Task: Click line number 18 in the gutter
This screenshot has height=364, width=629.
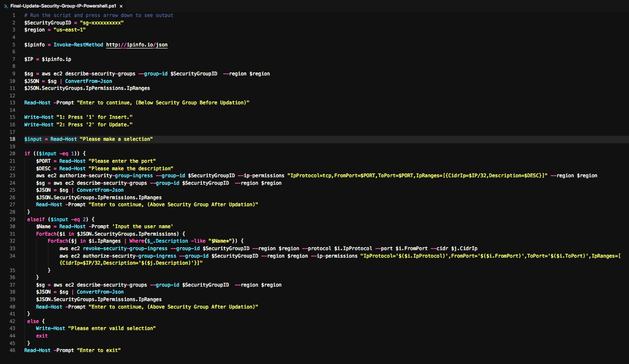Action: 12,139
